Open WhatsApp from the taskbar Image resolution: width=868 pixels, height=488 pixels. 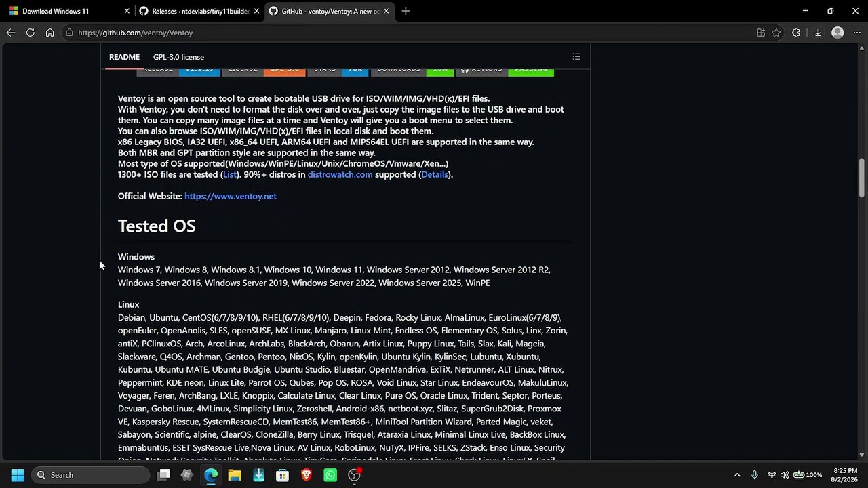[x=330, y=475]
